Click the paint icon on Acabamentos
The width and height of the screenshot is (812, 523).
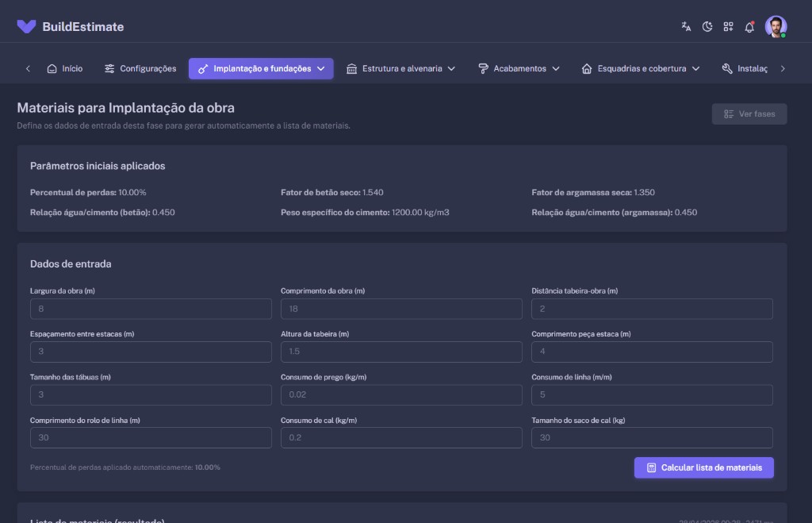point(483,68)
